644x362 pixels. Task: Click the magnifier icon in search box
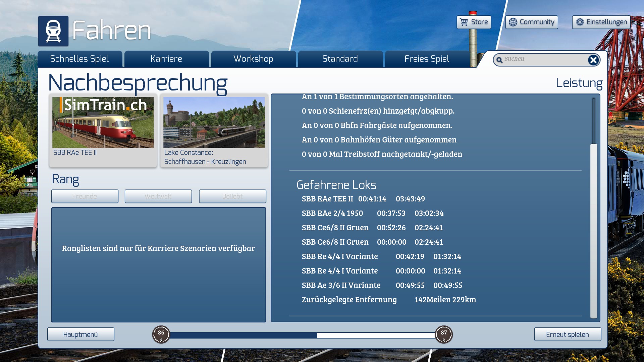[x=499, y=60]
